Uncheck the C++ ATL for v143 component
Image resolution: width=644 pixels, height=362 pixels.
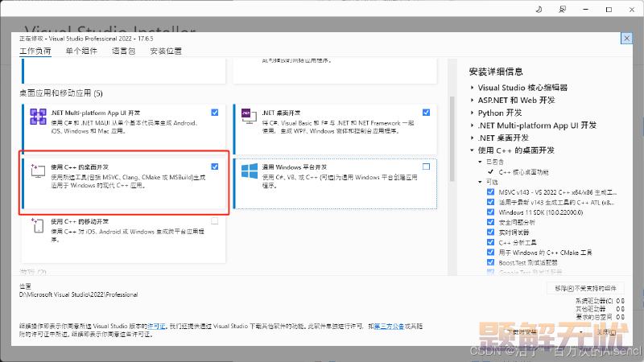[490, 202]
